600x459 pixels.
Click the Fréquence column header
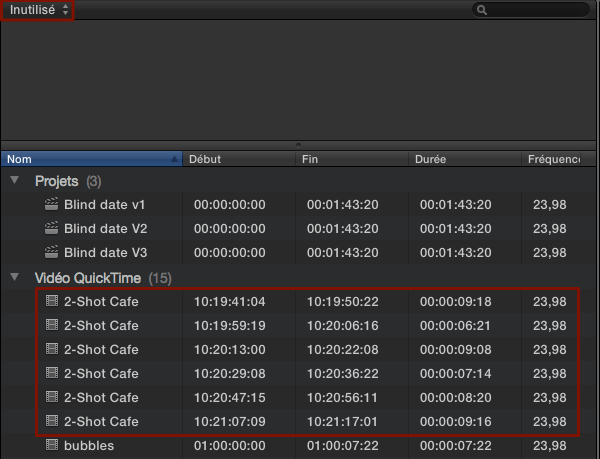pyautogui.click(x=556, y=159)
